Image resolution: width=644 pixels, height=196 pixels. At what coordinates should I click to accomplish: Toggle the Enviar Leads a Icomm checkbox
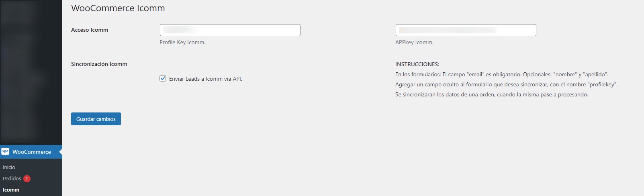(x=163, y=79)
